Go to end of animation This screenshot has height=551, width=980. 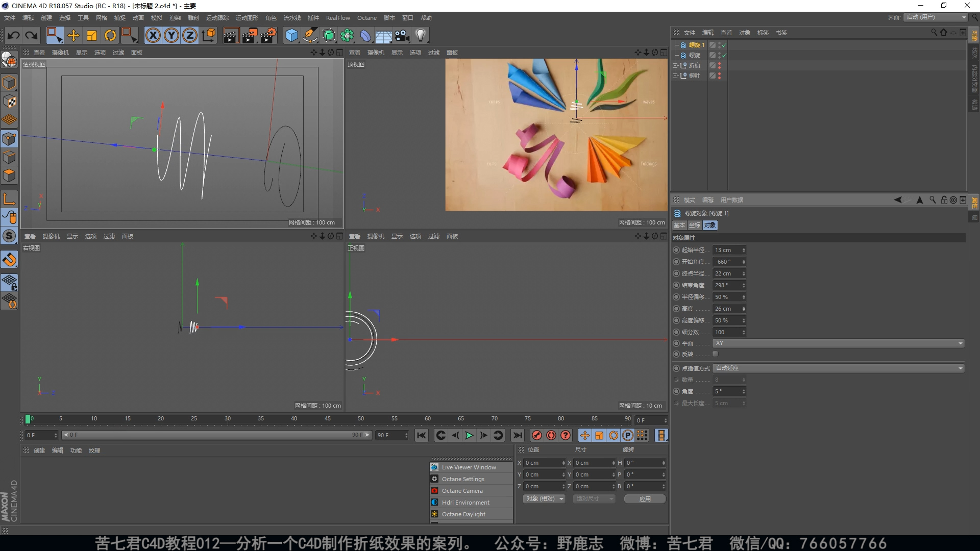click(517, 435)
